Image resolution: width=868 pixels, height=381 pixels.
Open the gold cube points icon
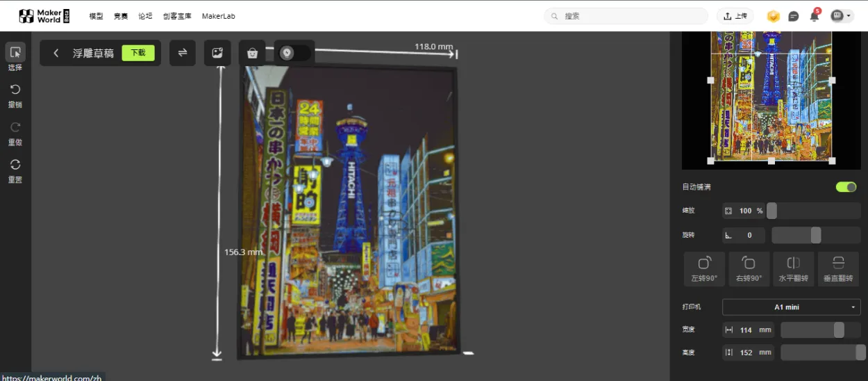point(774,16)
